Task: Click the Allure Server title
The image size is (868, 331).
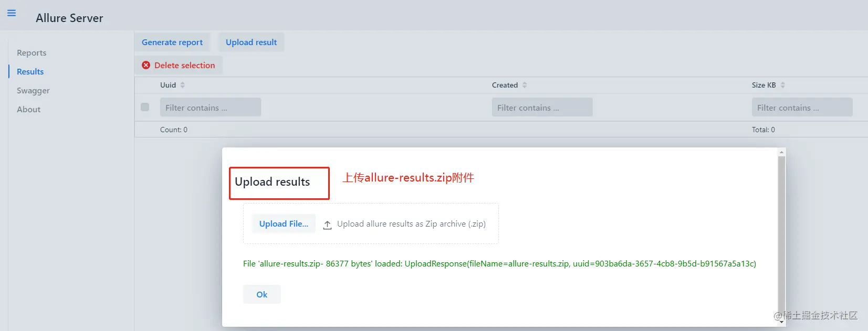Action: 69,18
